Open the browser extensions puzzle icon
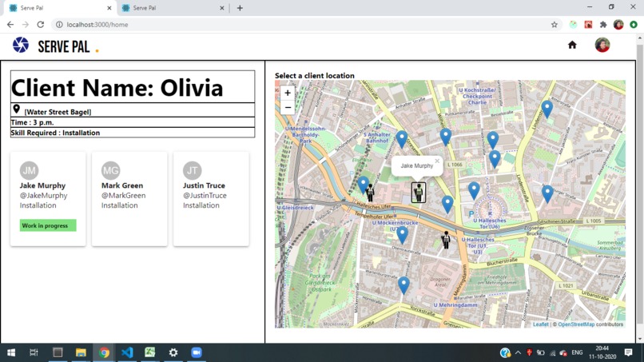644x362 pixels. [x=603, y=25]
